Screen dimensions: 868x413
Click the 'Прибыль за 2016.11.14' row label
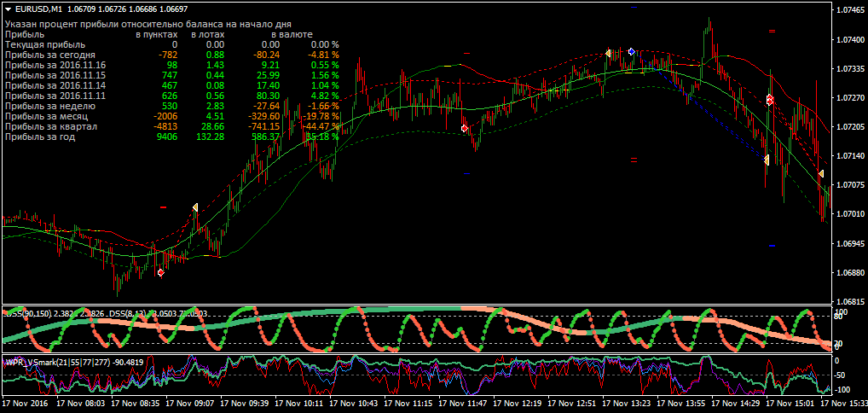pyautogui.click(x=55, y=85)
